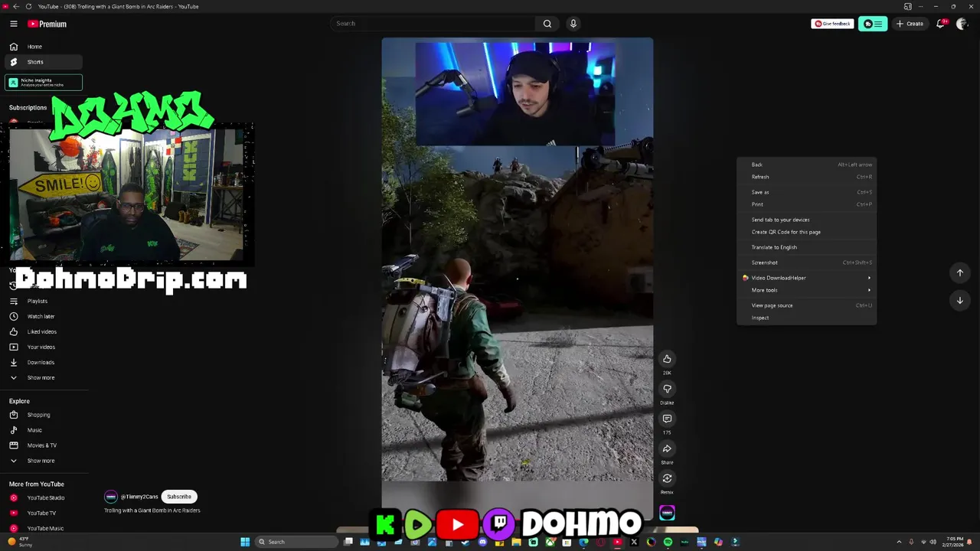Screen dimensions: 980x551
Task: Open YouTube Music link
Action: coord(43,528)
